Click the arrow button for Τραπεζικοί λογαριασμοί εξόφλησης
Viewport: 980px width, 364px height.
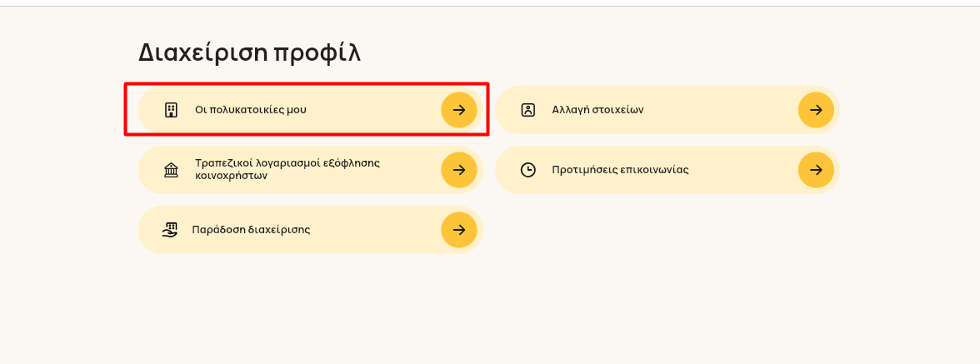pos(459,170)
